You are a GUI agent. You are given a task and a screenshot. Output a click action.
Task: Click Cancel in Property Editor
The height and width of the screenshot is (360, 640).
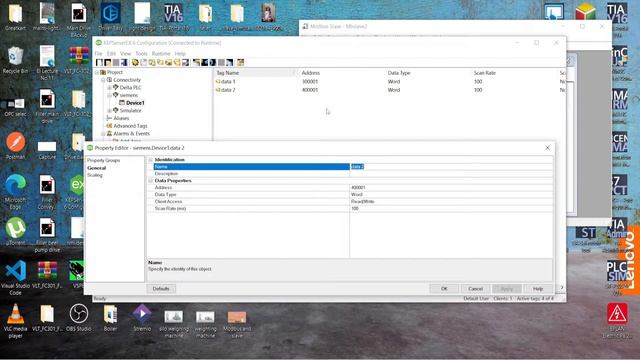coord(476,289)
